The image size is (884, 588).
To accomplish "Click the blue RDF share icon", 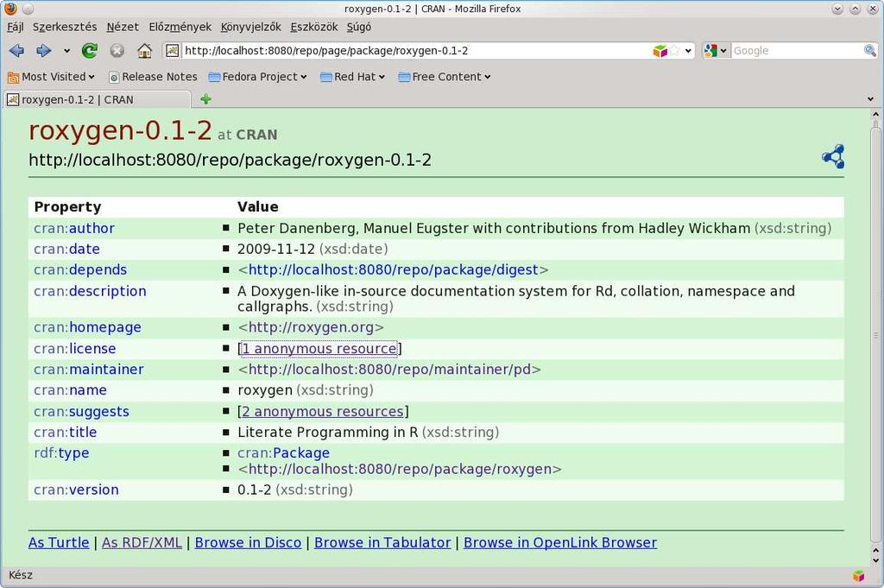I will coord(833,157).
